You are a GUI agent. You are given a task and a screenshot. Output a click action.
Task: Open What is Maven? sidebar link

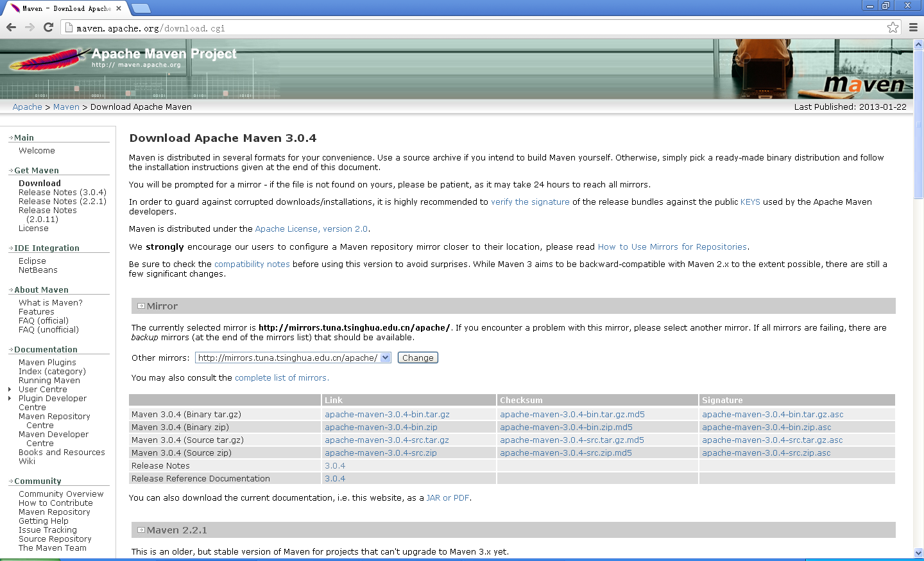(50, 303)
